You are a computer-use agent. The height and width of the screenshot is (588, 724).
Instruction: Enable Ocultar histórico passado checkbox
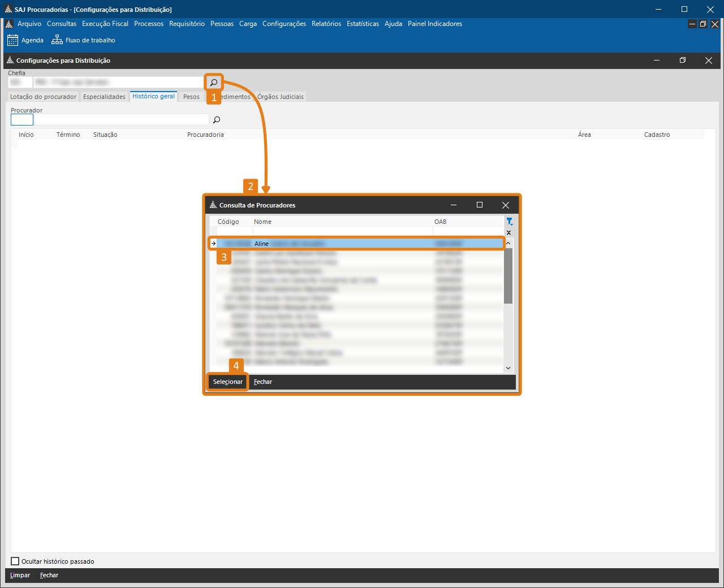coord(15,561)
